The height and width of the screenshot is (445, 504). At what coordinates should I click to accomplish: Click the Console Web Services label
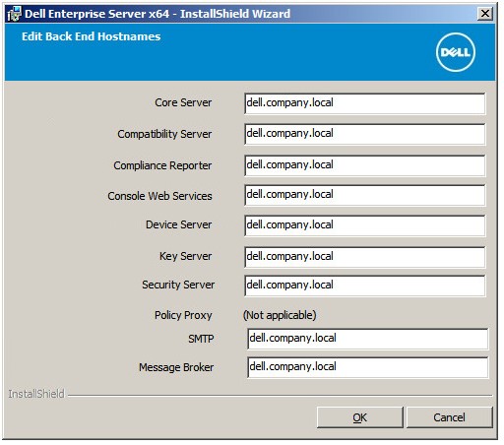[x=159, y=196]
